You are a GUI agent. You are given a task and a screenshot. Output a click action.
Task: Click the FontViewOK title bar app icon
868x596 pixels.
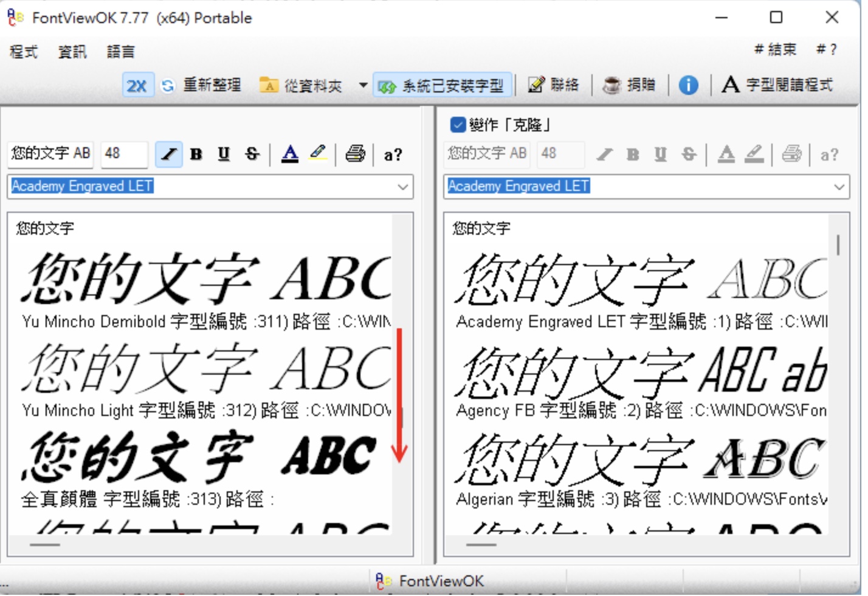(15, 18)
